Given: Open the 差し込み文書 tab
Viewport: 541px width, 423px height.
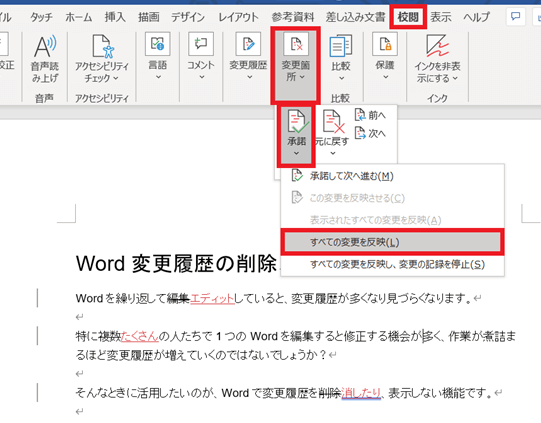Looking at the screenshot, I should click(x=355, y=17).
